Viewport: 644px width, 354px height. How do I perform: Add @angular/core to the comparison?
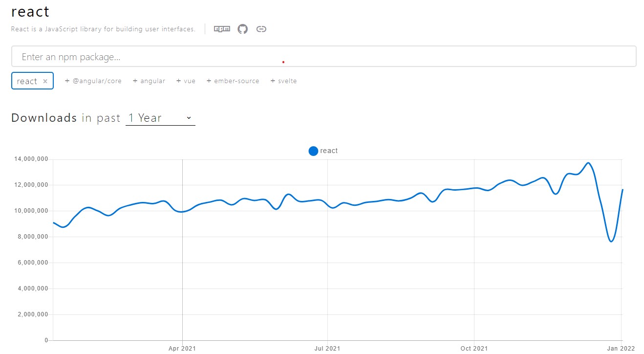click(x=93, y=81)
